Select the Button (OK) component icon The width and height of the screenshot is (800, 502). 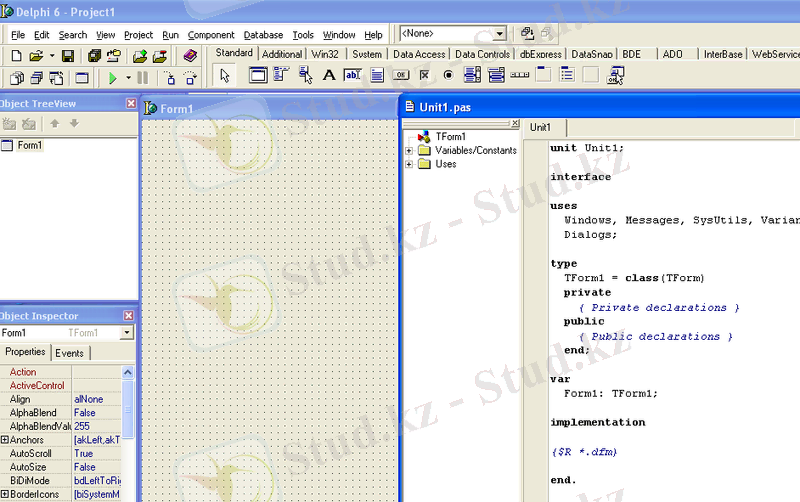coord(400,75)
